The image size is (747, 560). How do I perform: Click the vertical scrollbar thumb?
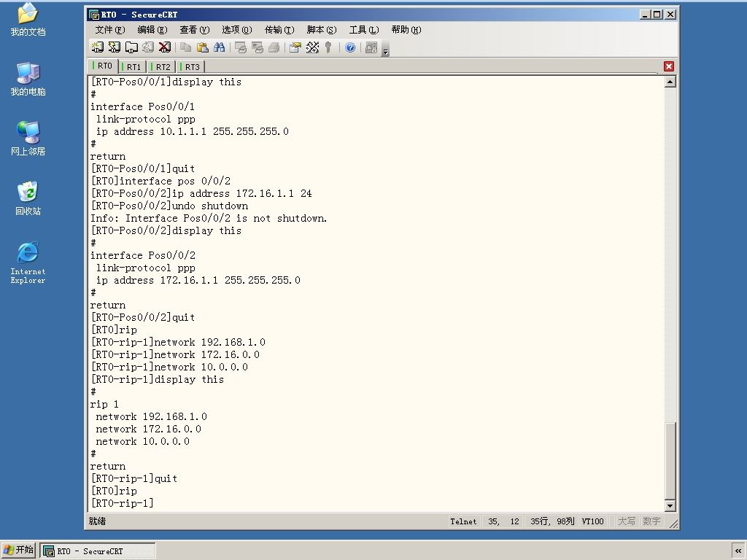670,461
